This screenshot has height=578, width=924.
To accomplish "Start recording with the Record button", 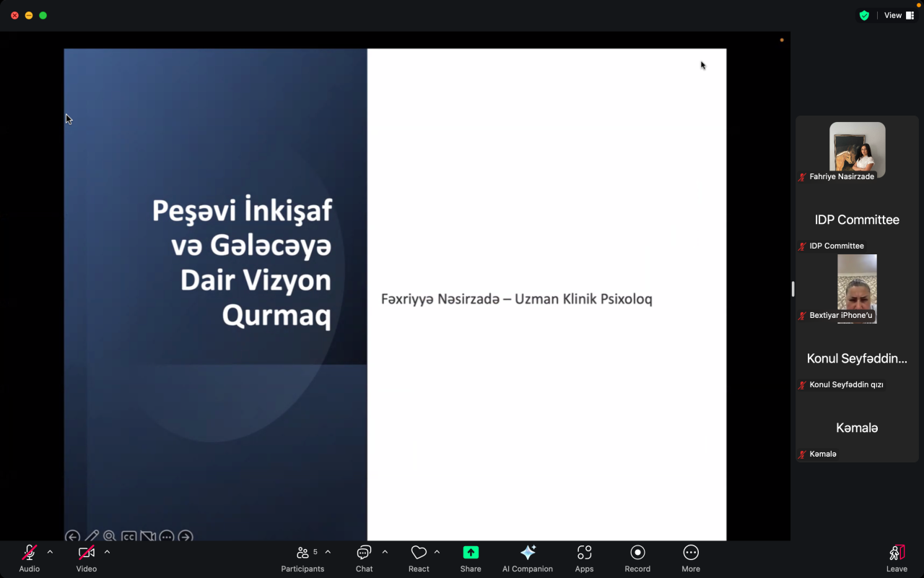I will (637, 558).
